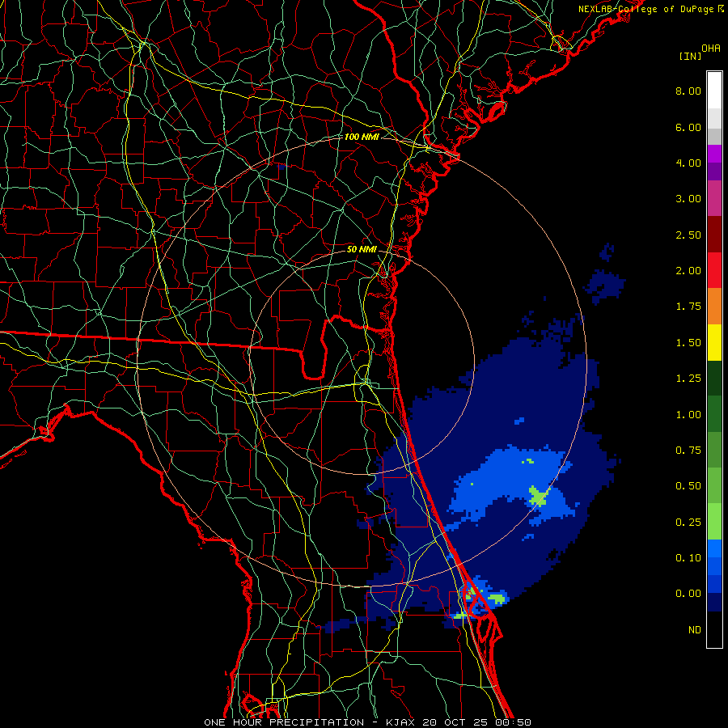Click the ONE HOUR PRECIPITATION title text

[x=284, y=722]
